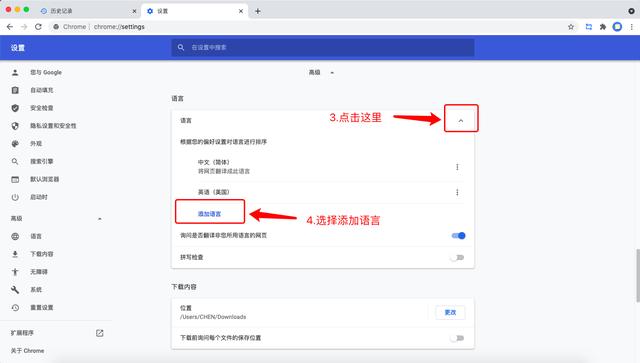Collapse the 语言 section chevron
This screenshot has height=363, width=640.
461,120
